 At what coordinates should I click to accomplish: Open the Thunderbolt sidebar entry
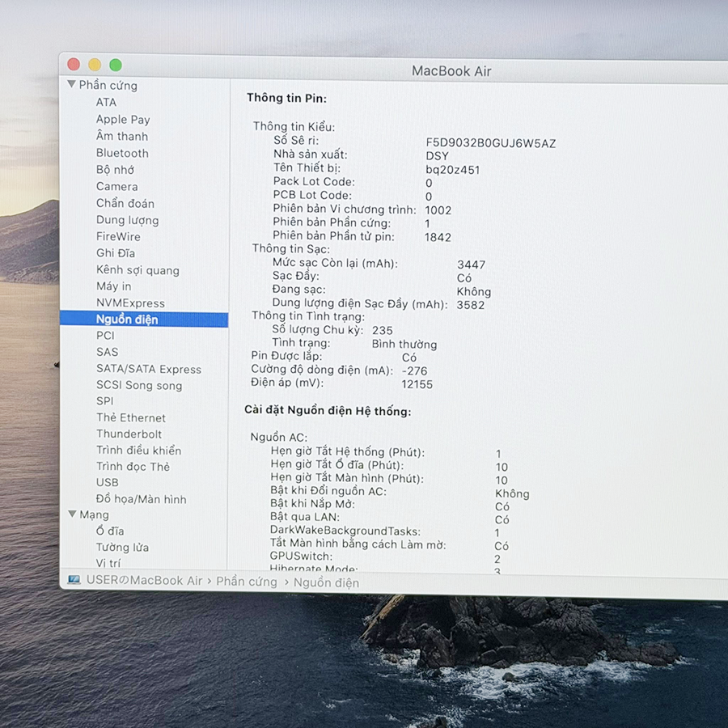[x=129, y=434]
